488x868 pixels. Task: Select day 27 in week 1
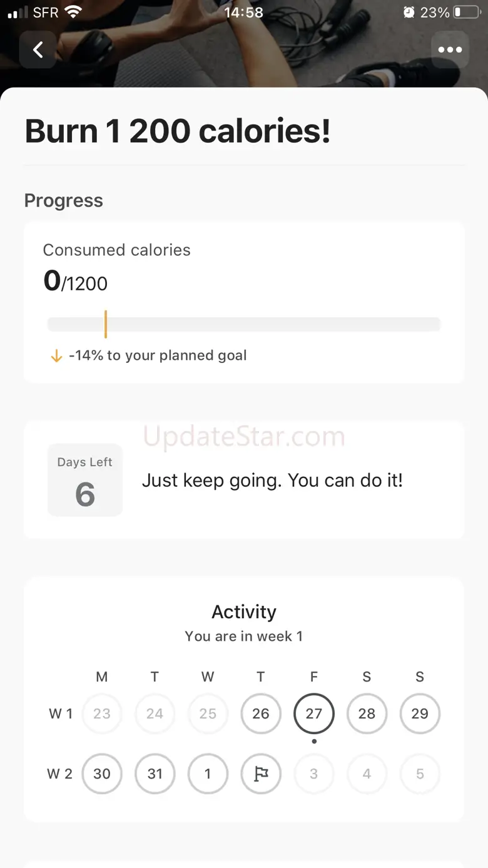pos(314,714)
